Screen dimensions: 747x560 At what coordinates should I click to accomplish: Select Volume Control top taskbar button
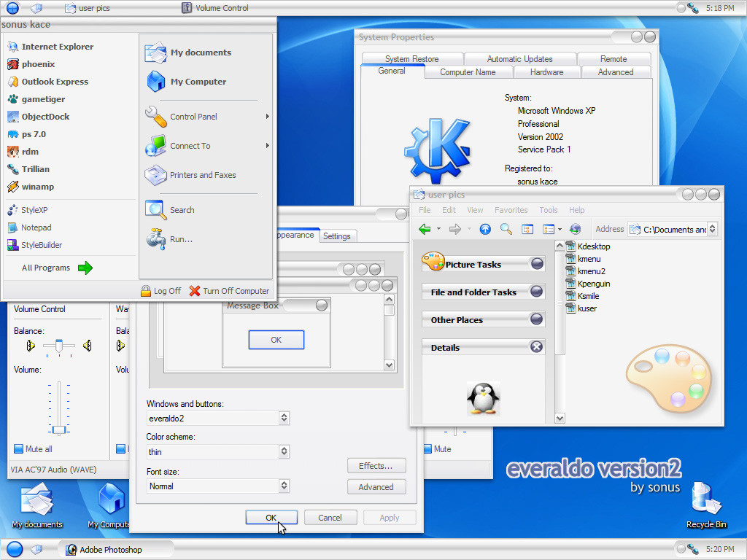pos(215,8)
